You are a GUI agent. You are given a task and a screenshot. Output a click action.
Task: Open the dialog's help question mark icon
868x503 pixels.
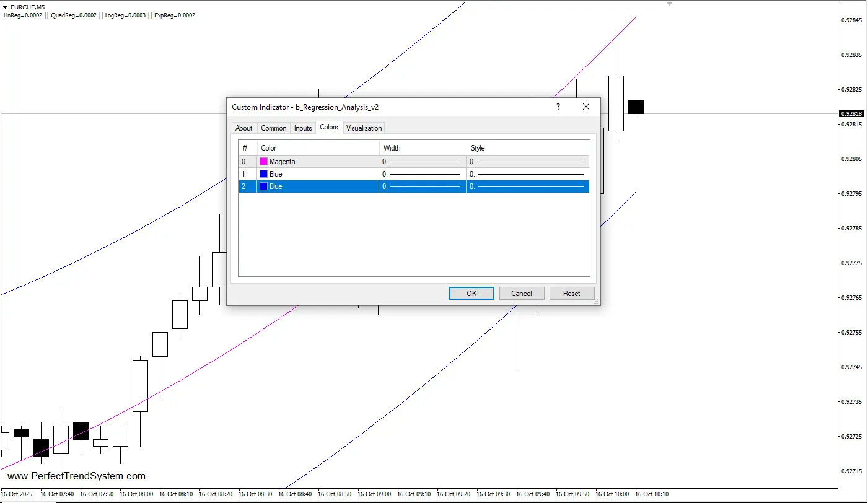[x=558, y=107]
